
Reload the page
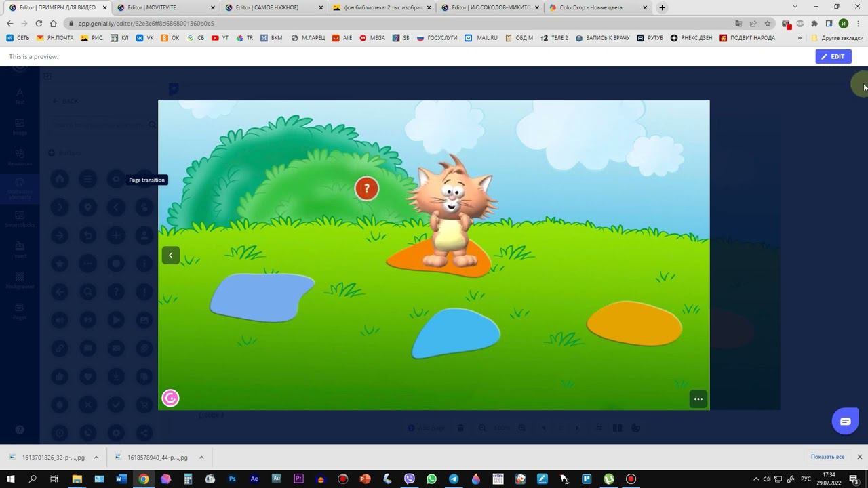pyautogui.click(x=39, y=23)
